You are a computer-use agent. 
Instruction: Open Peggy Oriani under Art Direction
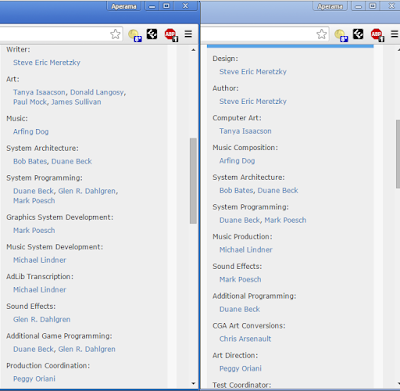tap(240, 368)
